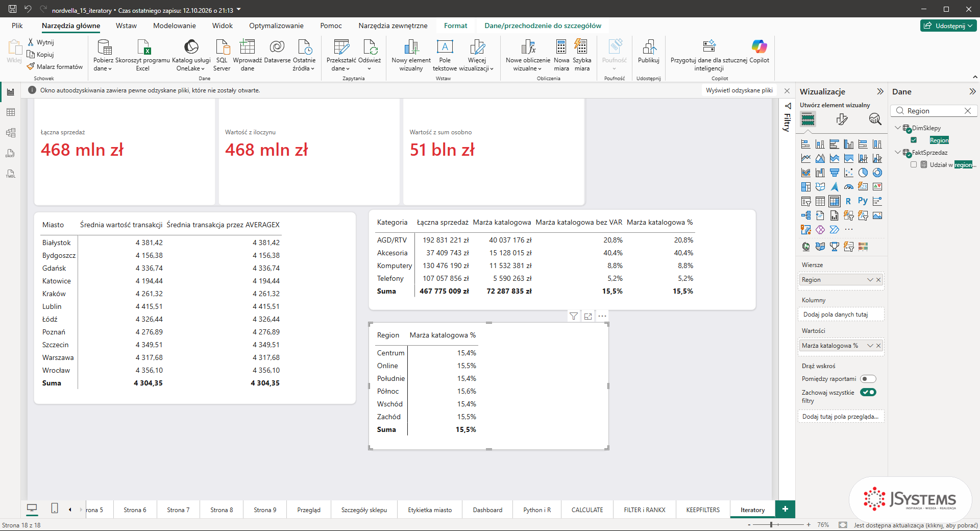Open Model view in left sidebar
Image resolution: width=980 pixels, height=531 pixels.
pyautogui.click(x=11, y=133)
